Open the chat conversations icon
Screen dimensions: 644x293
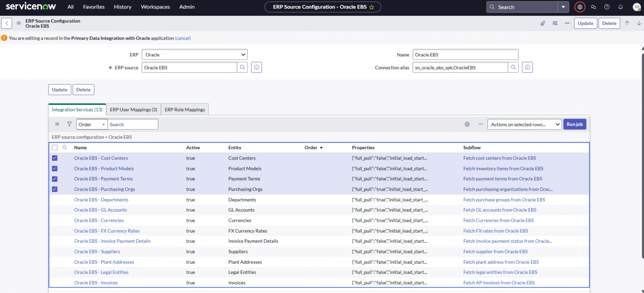(x=593, y=7)
